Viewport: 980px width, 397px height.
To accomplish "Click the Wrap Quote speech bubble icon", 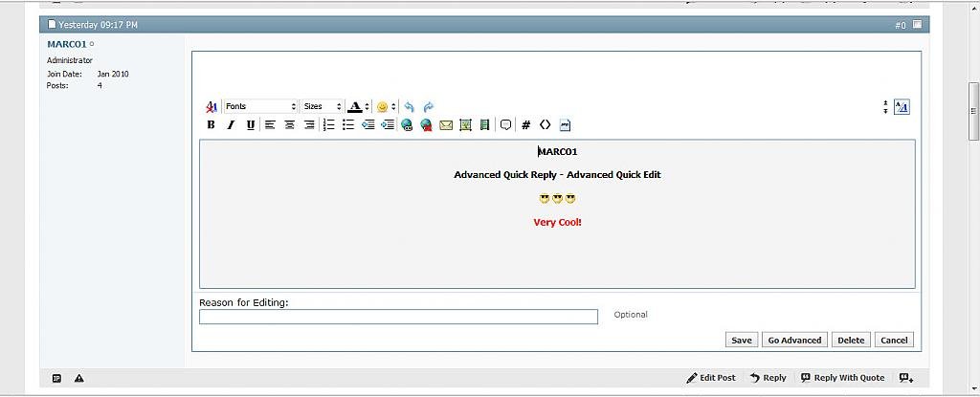I will 505,125.
